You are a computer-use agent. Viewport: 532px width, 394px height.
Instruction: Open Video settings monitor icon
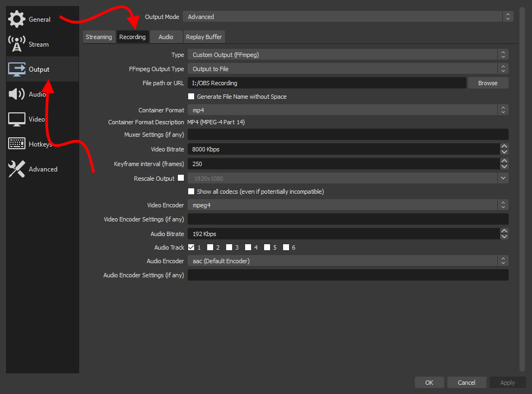click(17, 119)
